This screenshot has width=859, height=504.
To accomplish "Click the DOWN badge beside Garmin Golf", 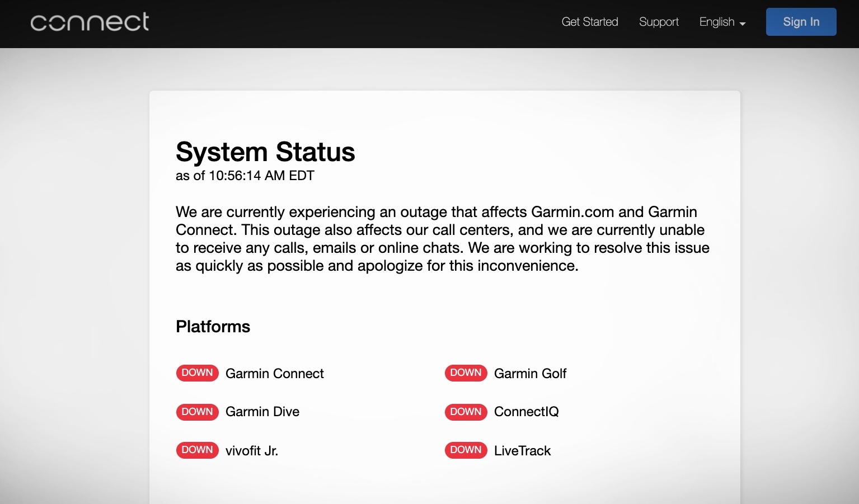I will click(466, 373).
